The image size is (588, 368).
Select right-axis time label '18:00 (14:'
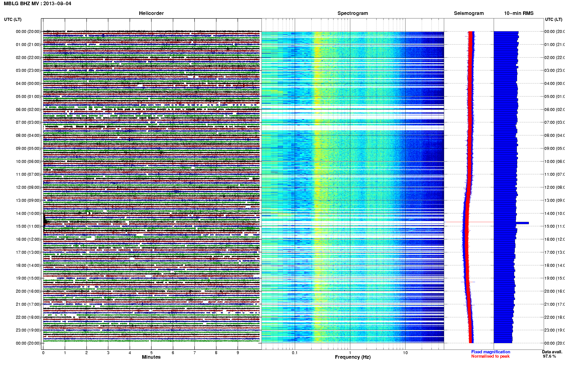coord(555,265)
